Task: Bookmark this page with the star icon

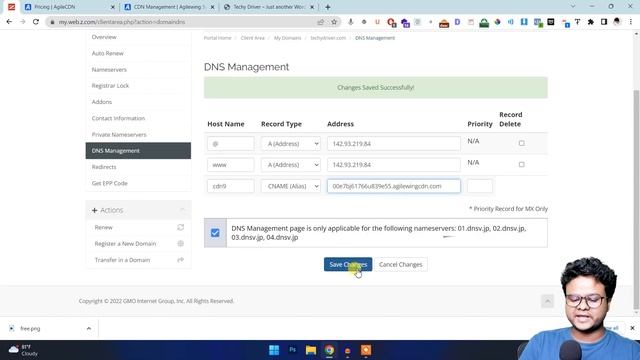Action: [x=334, y=22]
